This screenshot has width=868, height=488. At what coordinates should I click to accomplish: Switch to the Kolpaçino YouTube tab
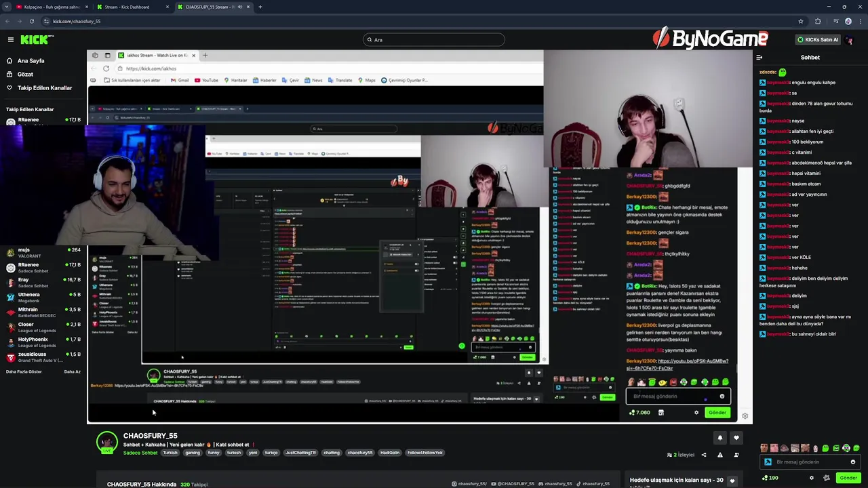click(52, 7)
